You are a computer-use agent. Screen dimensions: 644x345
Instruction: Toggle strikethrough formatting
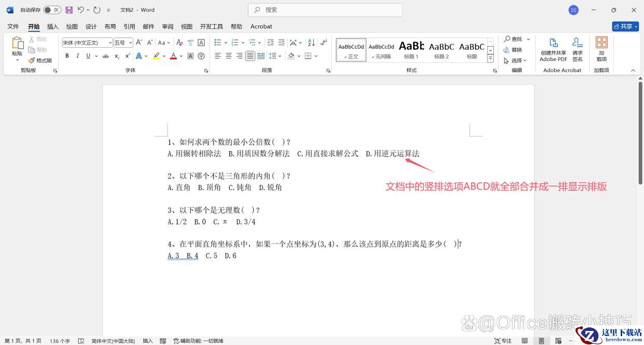click(x=106, y=56)
